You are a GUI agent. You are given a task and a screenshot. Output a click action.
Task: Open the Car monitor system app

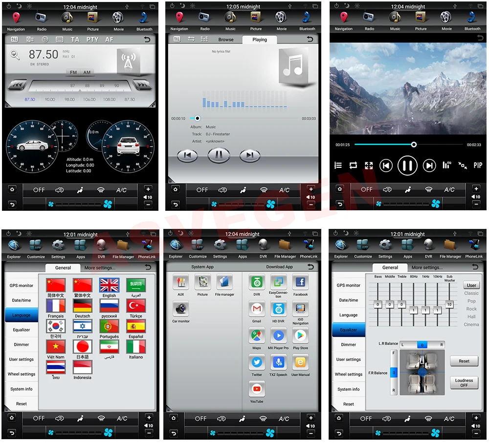pyautogui.click(x=181, y=312)
